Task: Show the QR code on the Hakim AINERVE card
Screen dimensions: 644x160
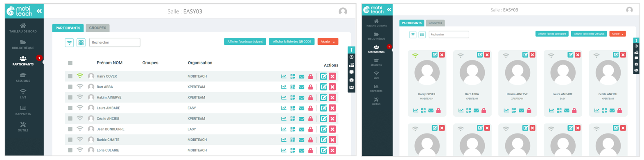Action: (x=514, y=111)
